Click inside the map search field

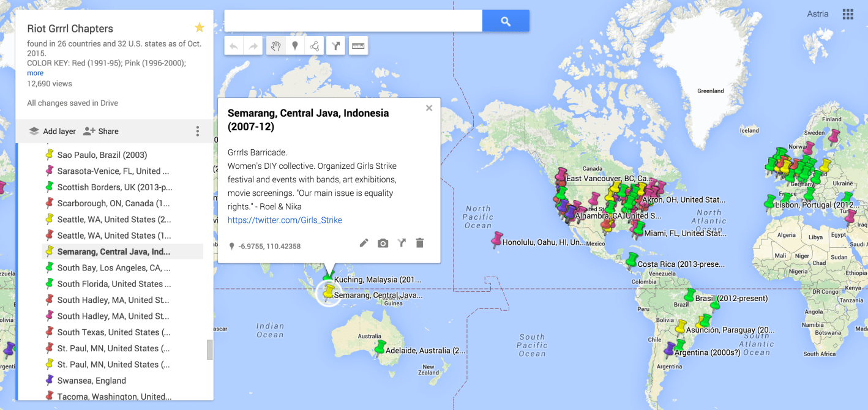[x=352, y=20]
